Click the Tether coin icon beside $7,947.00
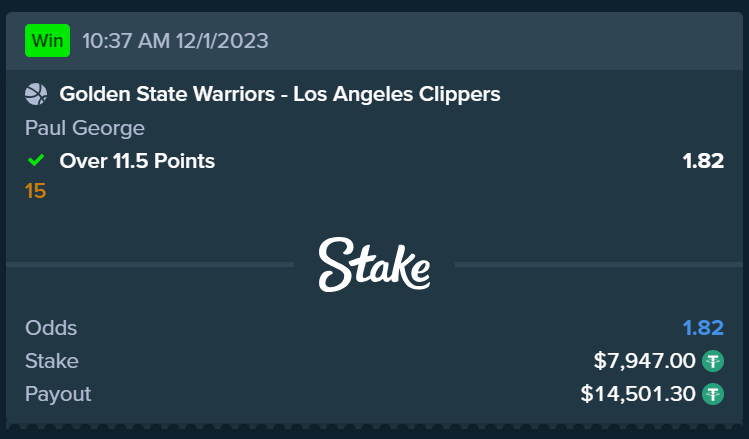Viewport: 749px width, 439px height. click(713, 361)
